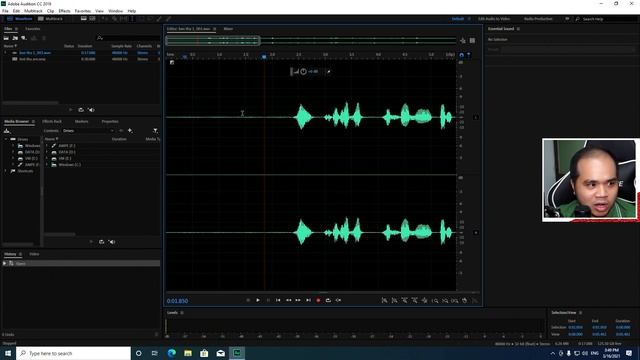Toggle Loop Playback in the transport
The height and width of the screenshot is (360, 640).
(x=328, y=300)
